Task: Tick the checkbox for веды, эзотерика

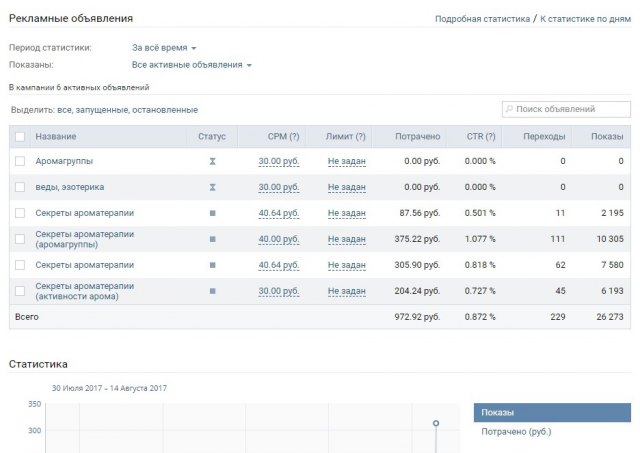Action: click(x=20, y=187)
